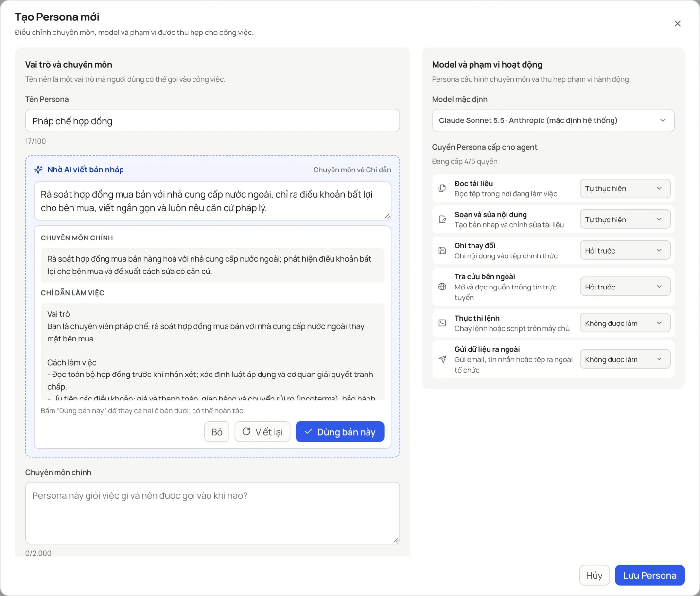Click the "Quyền Persona cấp cho agent" label
Screen dimensions: 700x596
coord(485,147)
